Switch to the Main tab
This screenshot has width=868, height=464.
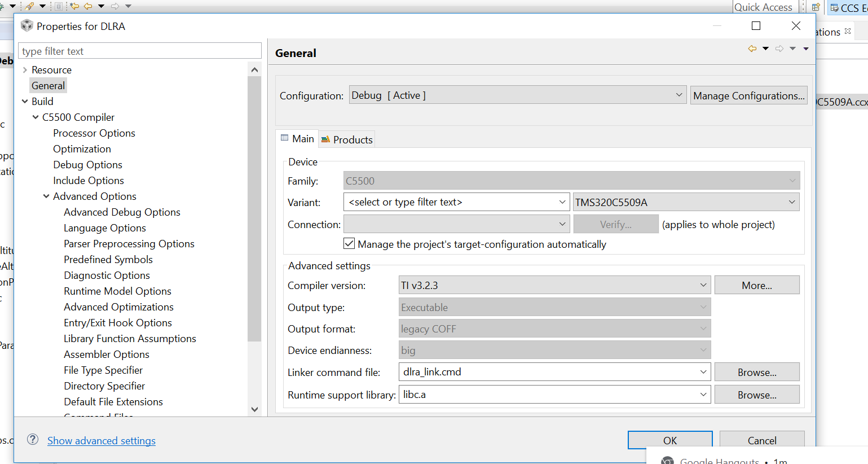point(297,138)
